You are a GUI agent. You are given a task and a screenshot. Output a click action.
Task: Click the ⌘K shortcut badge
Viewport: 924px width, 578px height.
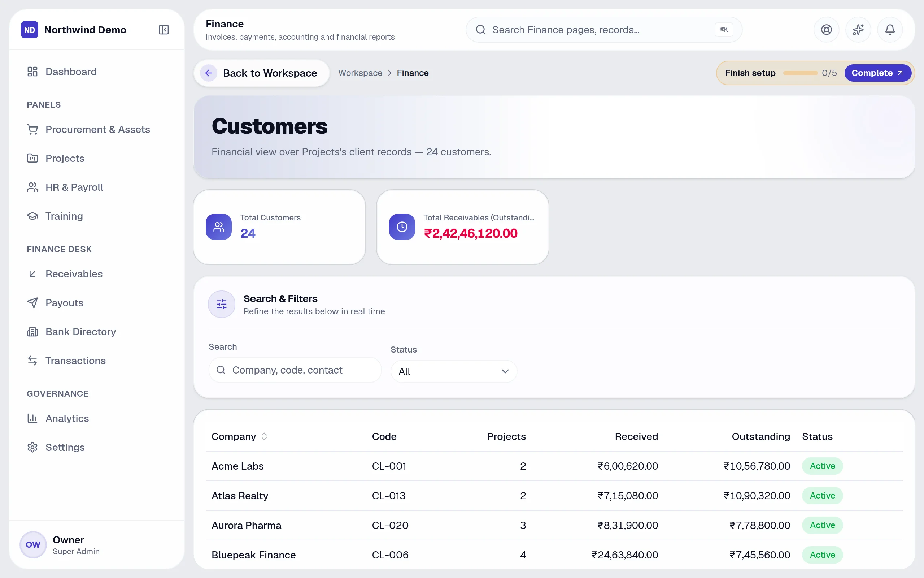point(724,29)
